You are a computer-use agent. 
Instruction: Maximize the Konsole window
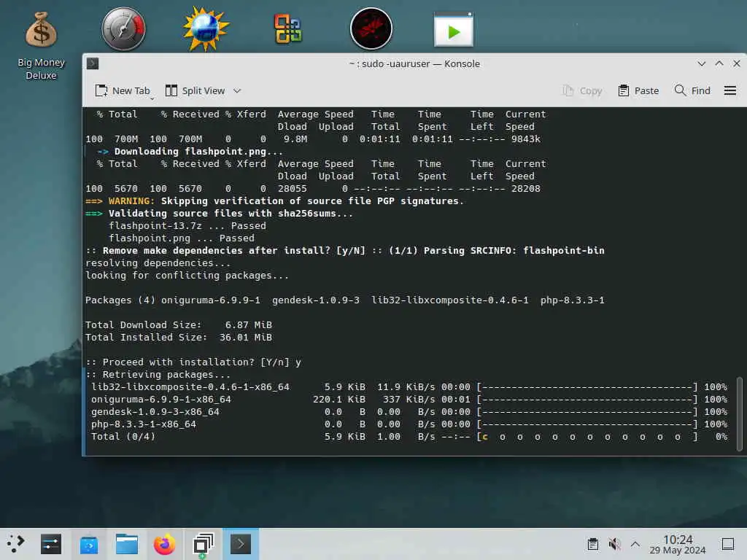719,63
